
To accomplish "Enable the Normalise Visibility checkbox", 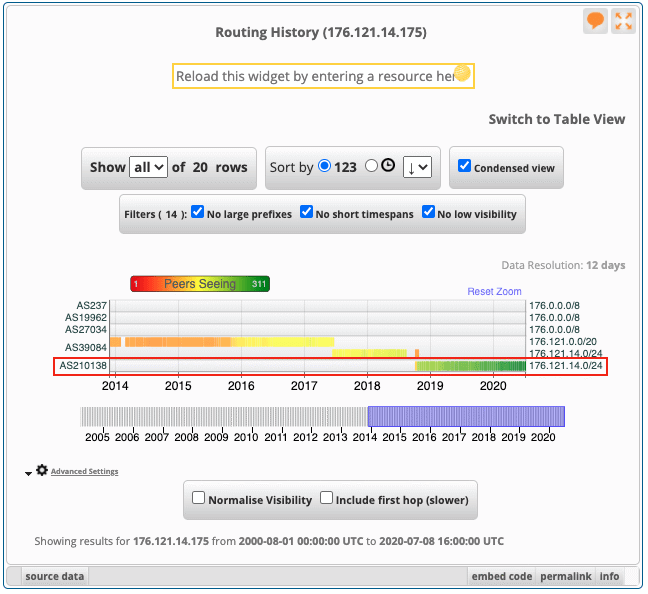I will pyautogui.click(x=198, y=498).
